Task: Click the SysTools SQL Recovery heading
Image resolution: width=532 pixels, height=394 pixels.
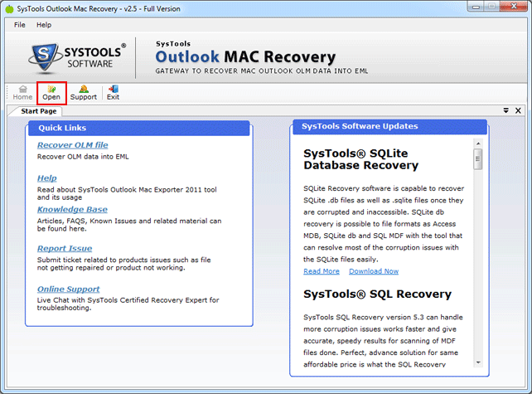Action: tap(377, 294)
